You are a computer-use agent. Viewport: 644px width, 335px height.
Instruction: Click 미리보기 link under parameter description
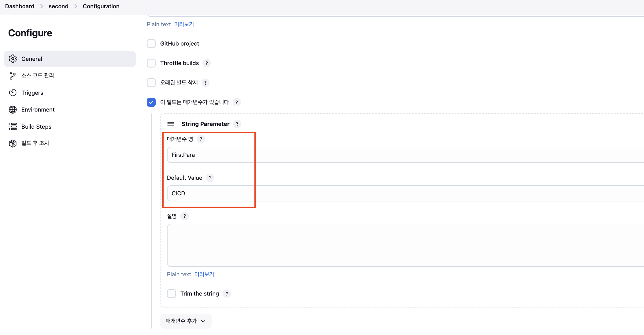[x=204, y=274]
